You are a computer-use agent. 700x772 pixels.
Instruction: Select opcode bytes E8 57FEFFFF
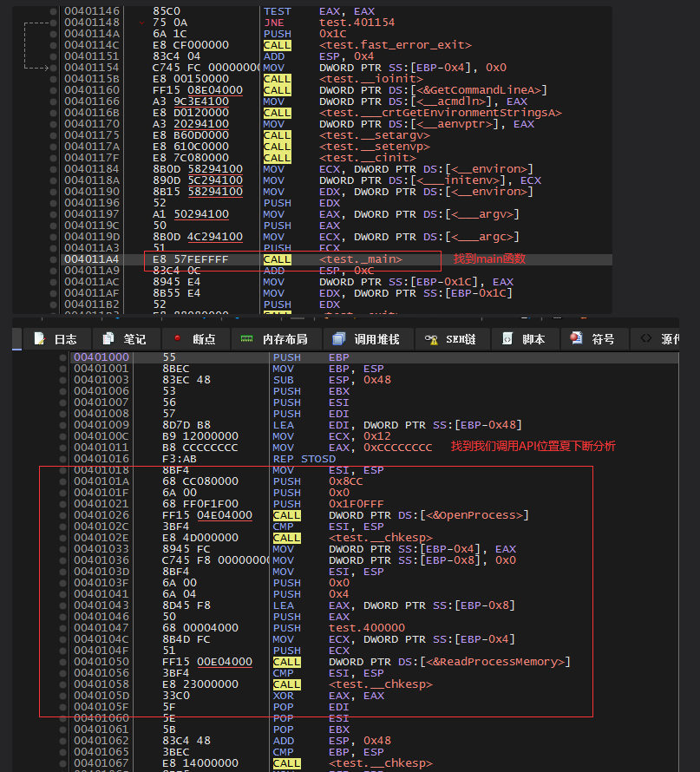191,259
